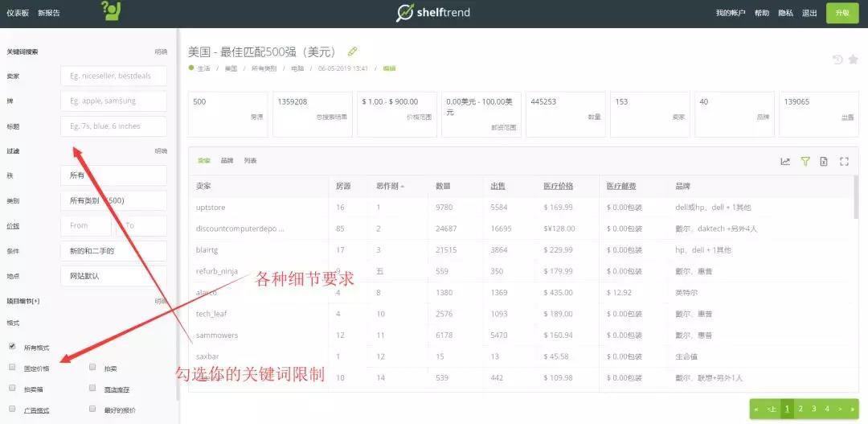Go to next page with > button
Image resolution: width=868 pixels, height=424 pixels.
[x=840, y=409]
